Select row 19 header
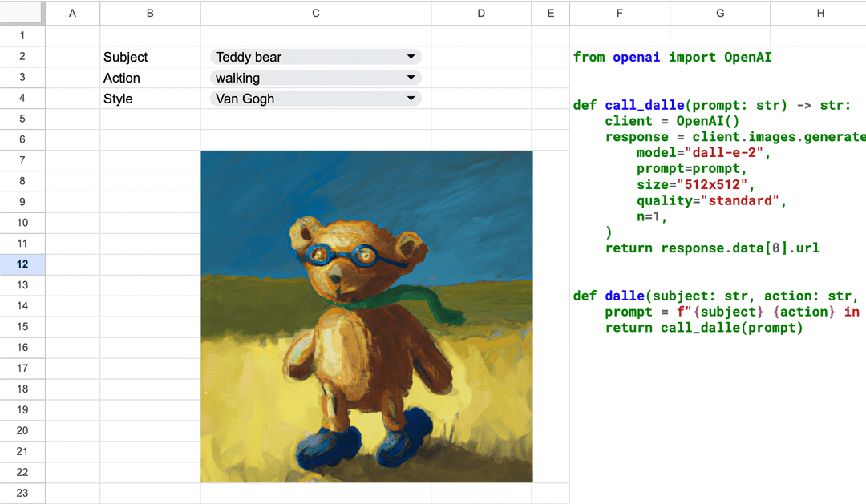The width and height of the screenshot is (866, 504). [x=22, y=409]
